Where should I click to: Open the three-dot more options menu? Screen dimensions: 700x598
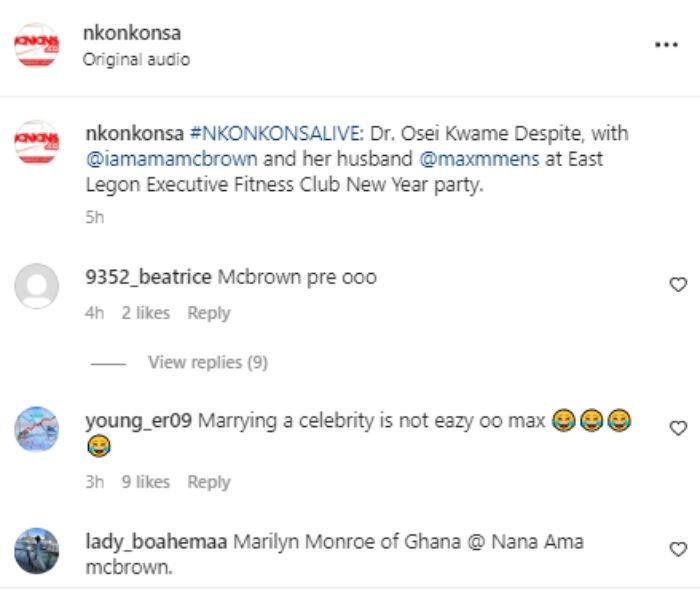666,45
